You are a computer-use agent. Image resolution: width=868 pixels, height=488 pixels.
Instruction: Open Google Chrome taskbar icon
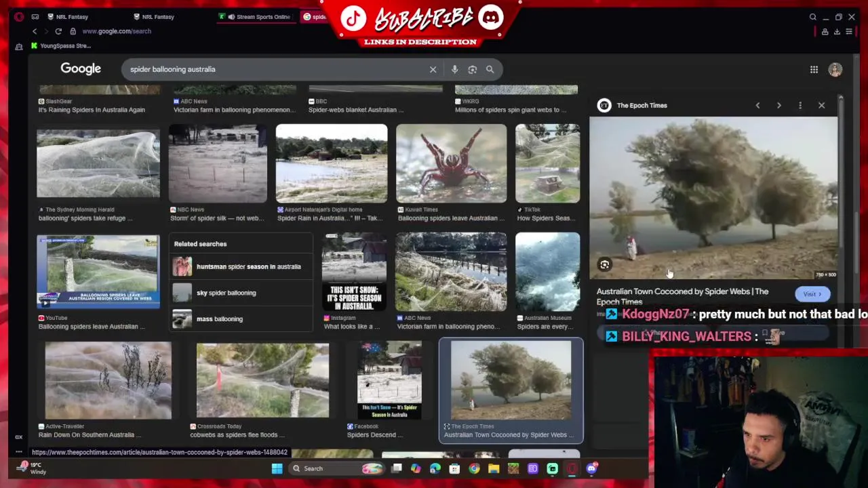click(x=474, y=468)
